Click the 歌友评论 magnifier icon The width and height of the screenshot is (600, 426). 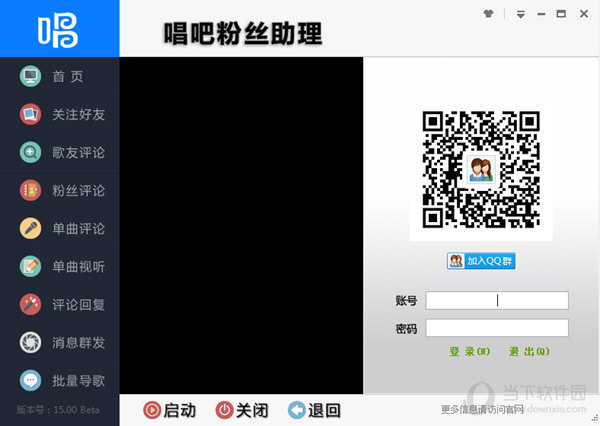tap(30, 152)
